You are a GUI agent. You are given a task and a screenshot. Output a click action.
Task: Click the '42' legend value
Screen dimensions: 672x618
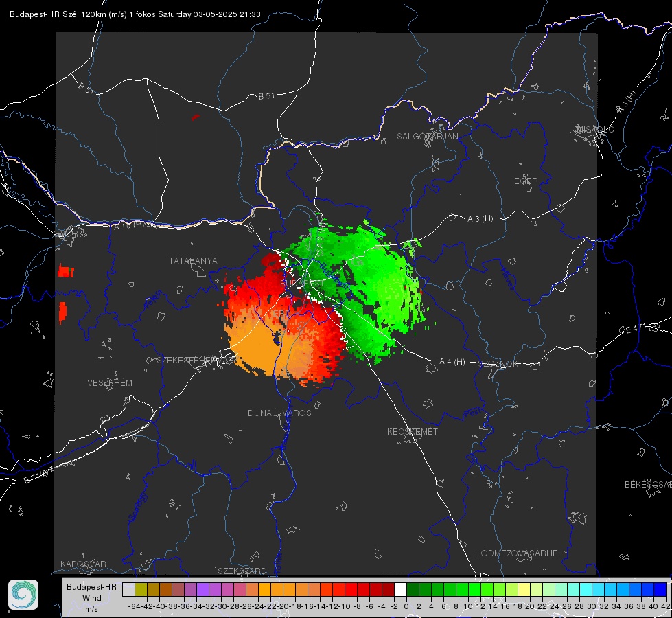[666, 606]
